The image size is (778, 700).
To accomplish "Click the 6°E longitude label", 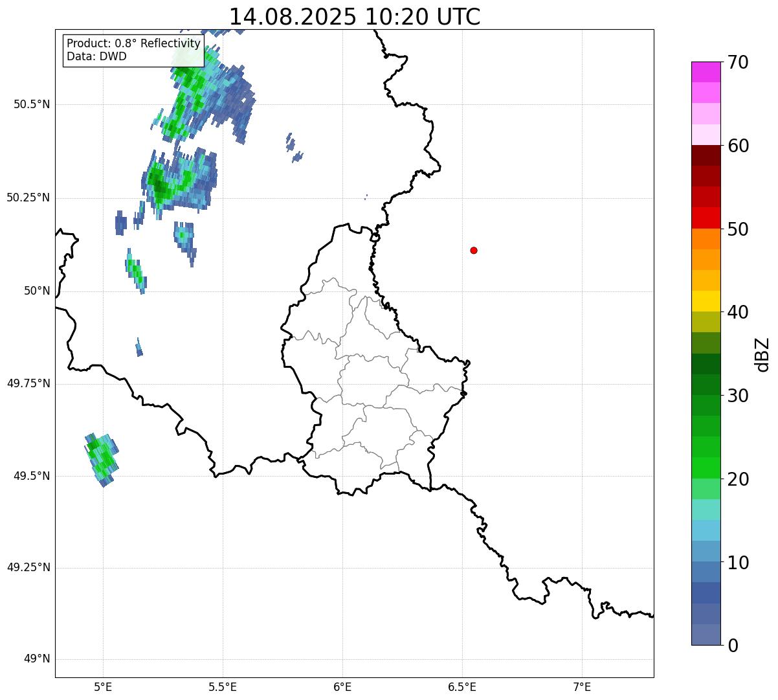I will pyautogui.click(x=342, y=686).
